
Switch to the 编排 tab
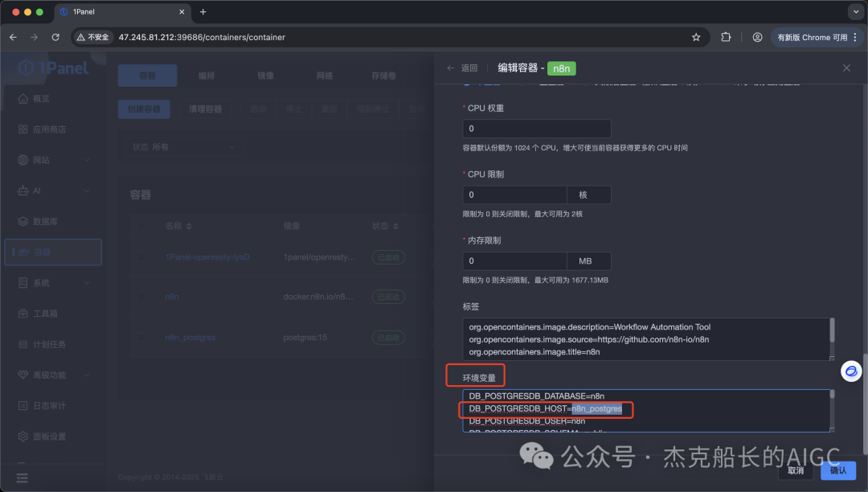[x=207, y=76]
